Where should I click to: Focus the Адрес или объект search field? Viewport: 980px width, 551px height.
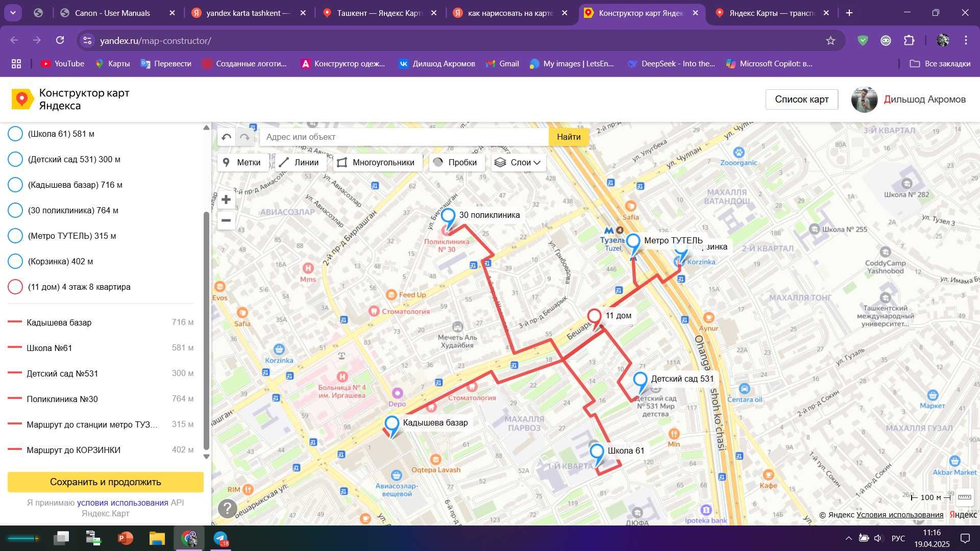coord(404,137)
